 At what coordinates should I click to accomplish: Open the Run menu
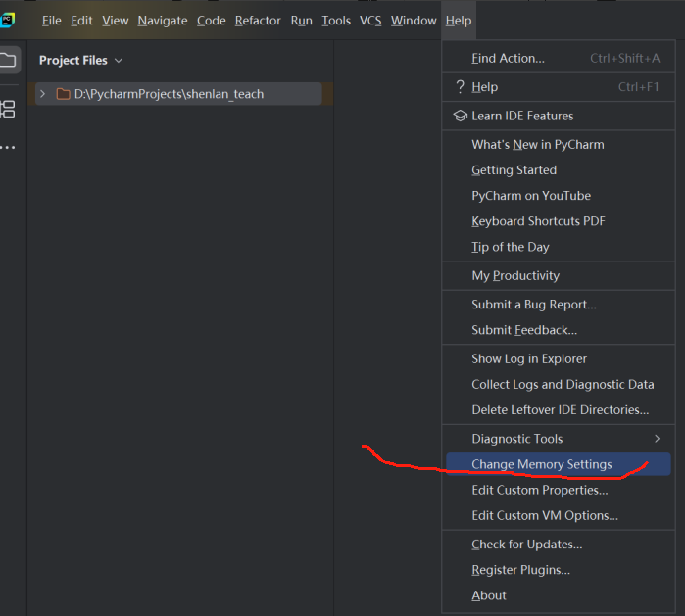[x=302, y=21]
